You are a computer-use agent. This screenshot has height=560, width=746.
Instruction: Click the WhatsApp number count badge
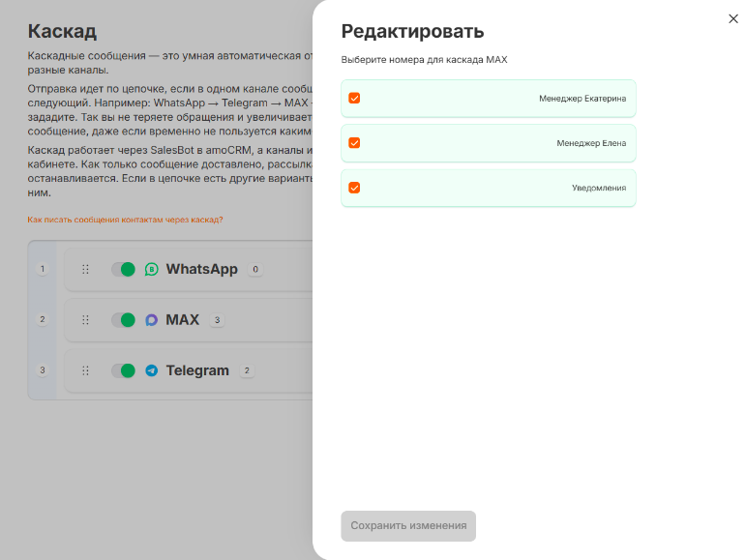click(x=255, y=270)
